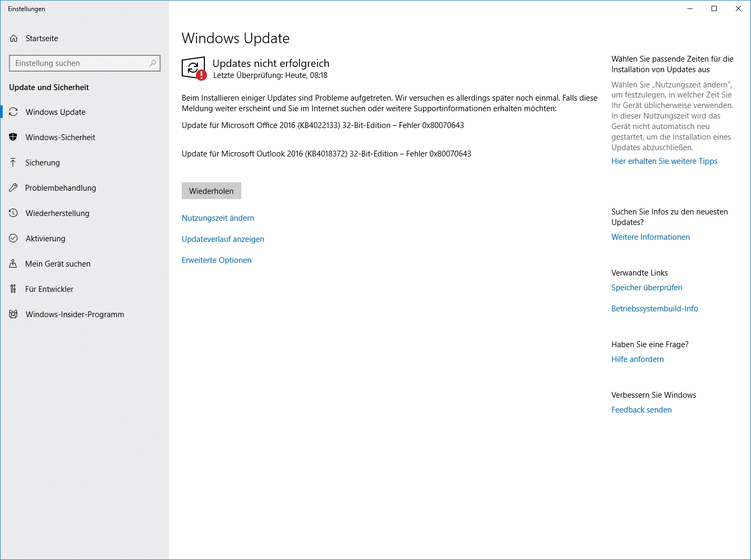Click the Wiederholen button
The image size is (751, 560).
pos(211,191)
